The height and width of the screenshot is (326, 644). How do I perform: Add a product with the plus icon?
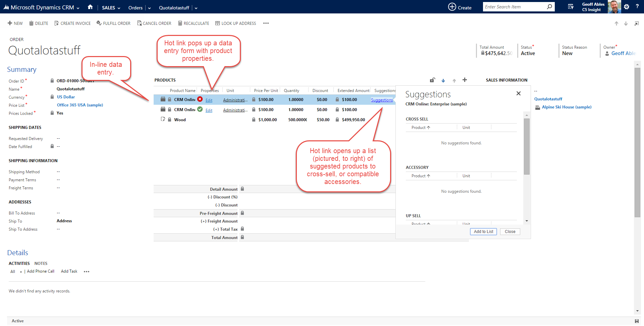(465, 80)
